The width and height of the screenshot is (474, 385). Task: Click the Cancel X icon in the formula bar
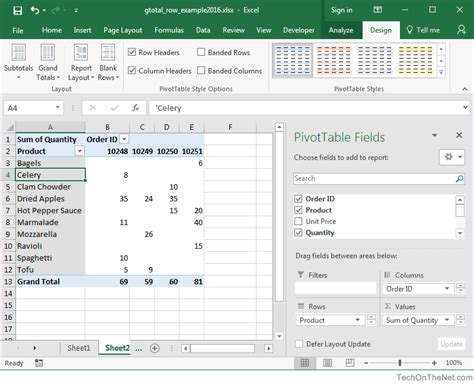click(93, 108)
